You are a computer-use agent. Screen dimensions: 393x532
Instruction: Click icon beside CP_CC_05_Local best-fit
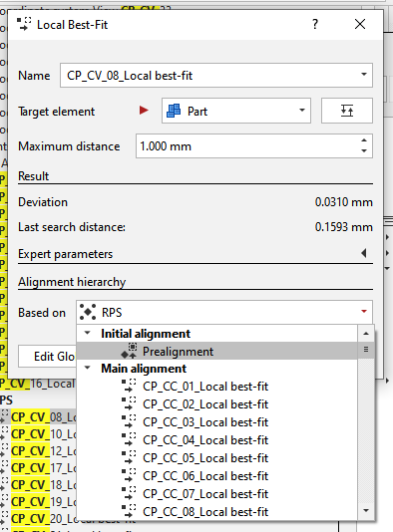pyautogui.click(x=129, y=457)
